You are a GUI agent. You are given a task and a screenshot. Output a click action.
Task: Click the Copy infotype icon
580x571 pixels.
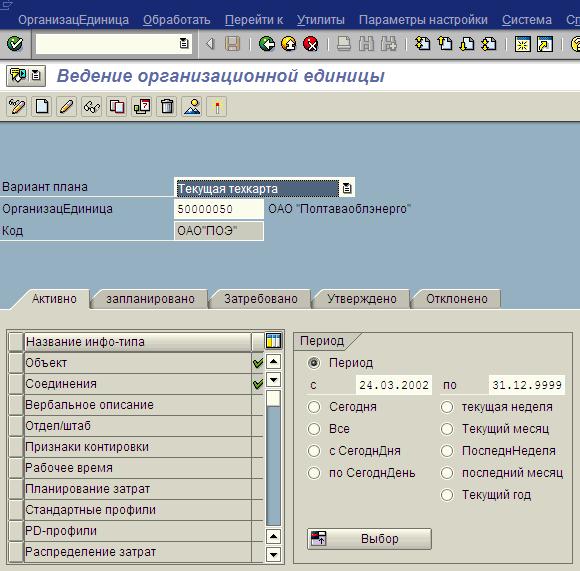(117, 107)
